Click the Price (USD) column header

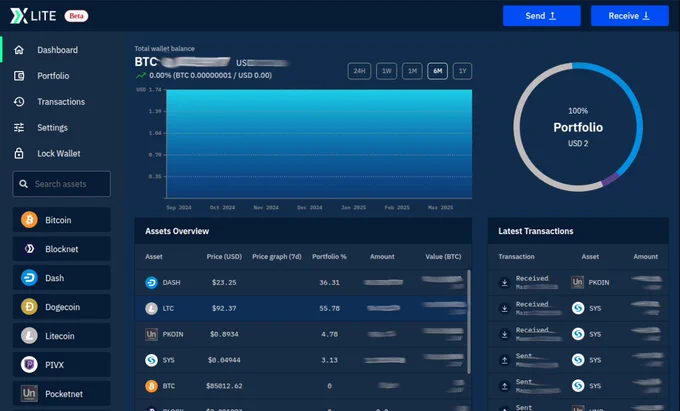pos(224,257)
